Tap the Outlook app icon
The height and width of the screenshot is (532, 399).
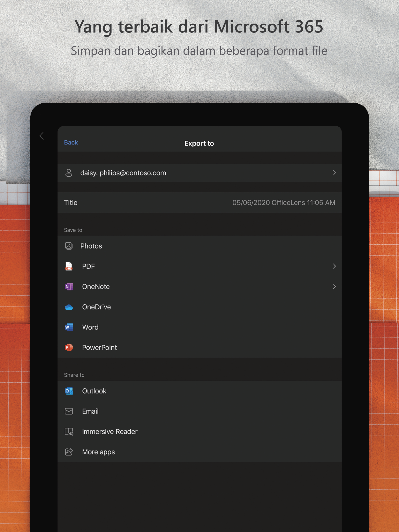pyautogui.click(x=69, y=391)
